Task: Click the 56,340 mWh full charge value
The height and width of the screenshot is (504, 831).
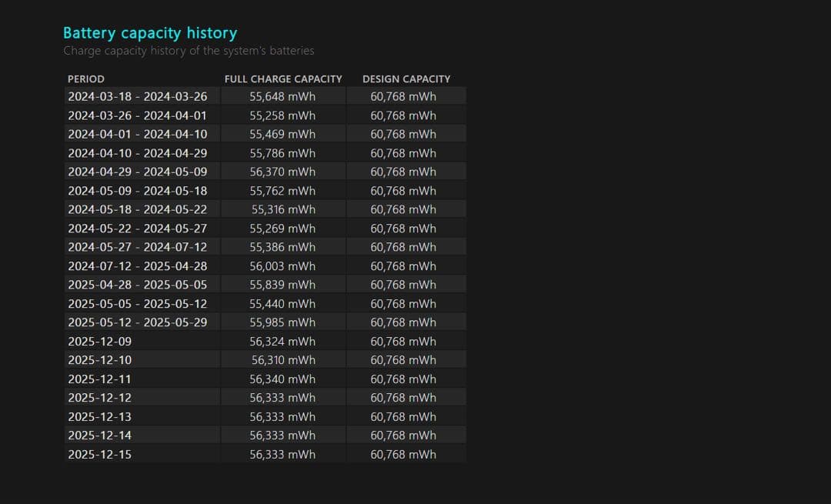Action: [282, 379]
